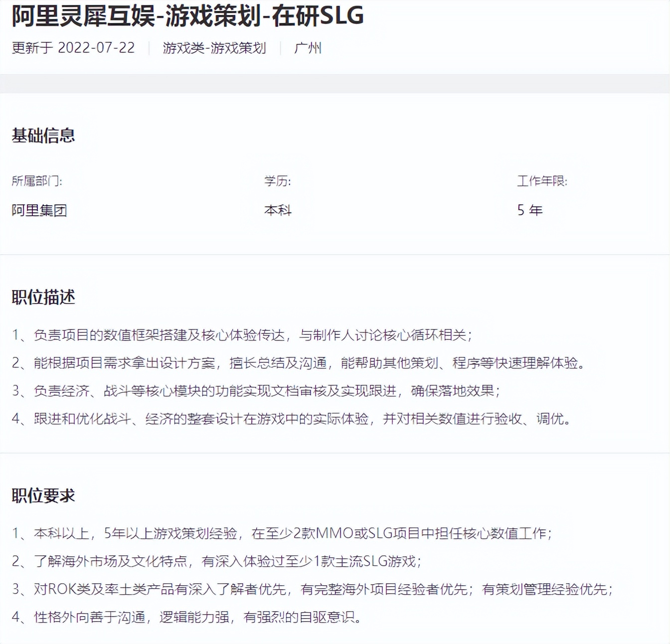670x644 pixels.
Task: Select the 基础信息 section header
Action: click(x=43, y=135)
